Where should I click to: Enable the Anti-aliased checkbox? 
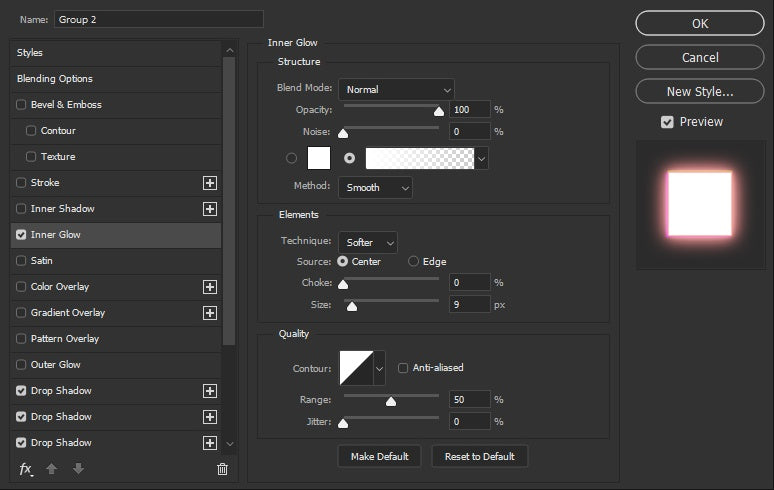coord(403,368)
